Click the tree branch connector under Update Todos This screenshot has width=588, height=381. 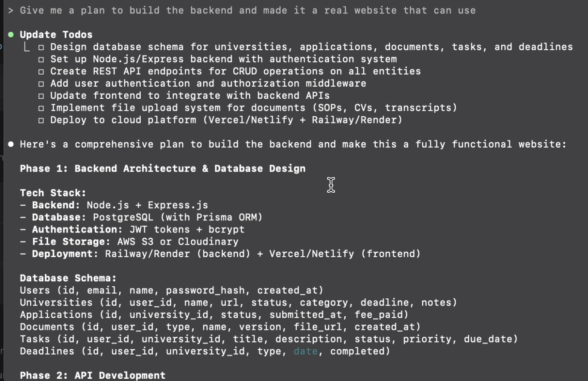click(x=28, y=47)
